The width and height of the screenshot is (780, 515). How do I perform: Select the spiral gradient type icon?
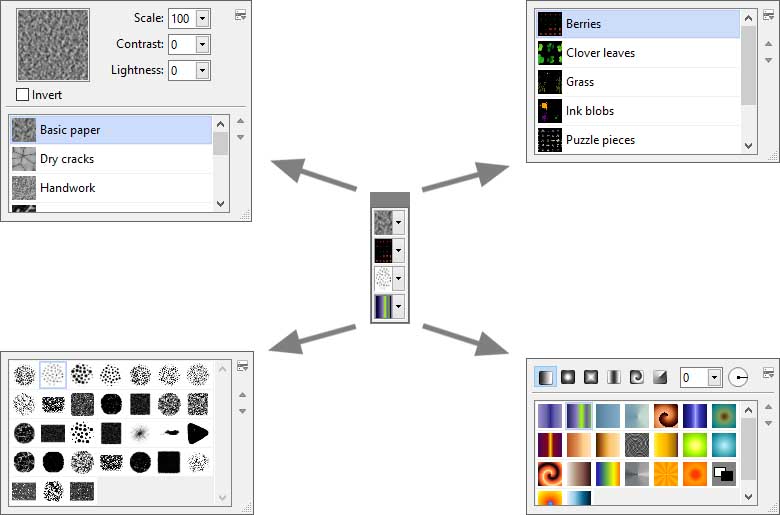click(x=636, y=377)
